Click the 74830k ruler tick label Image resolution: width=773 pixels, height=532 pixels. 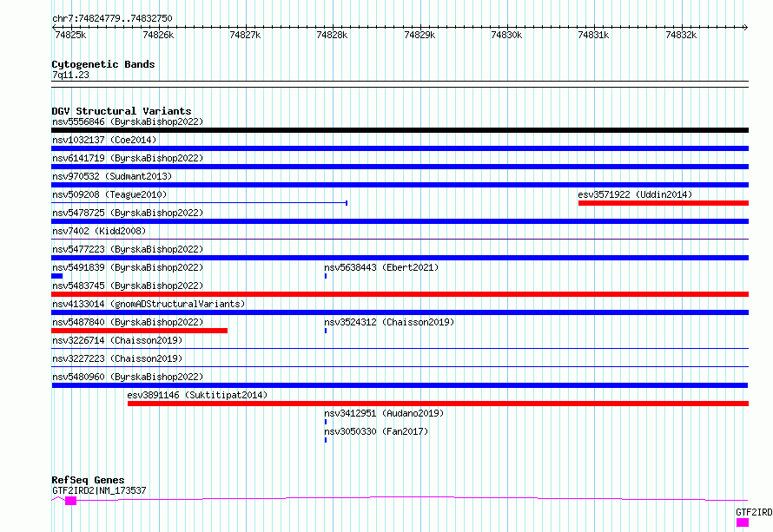point(506,35)
